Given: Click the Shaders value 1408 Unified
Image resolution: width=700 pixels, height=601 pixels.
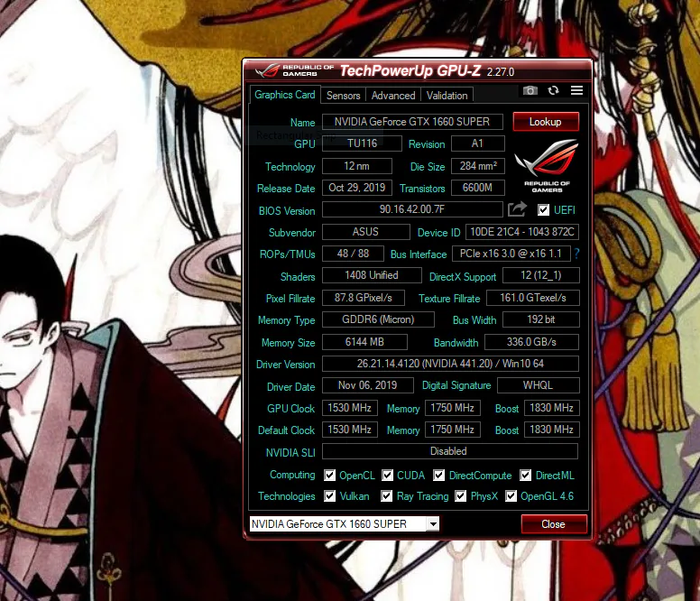Looking at the screenshot, I should coord(372,275).
